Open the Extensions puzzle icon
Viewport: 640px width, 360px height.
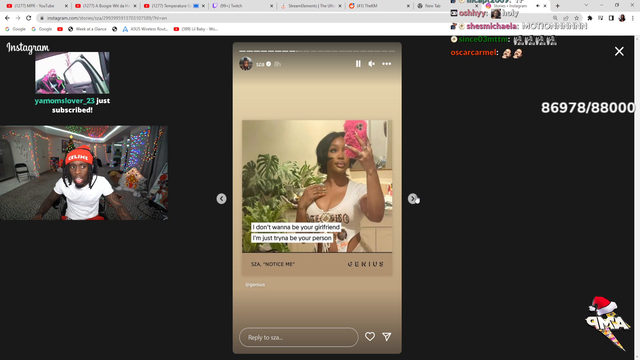[x=590, y=18]
